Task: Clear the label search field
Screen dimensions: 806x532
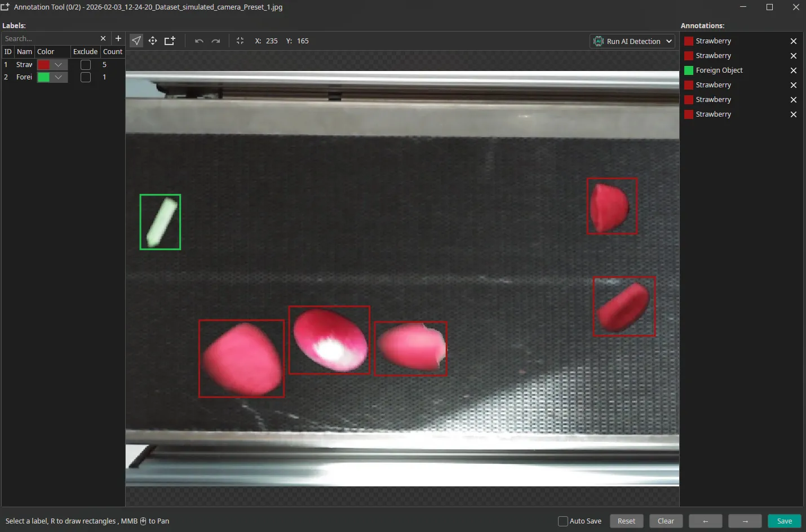Action: click(103, 38)
